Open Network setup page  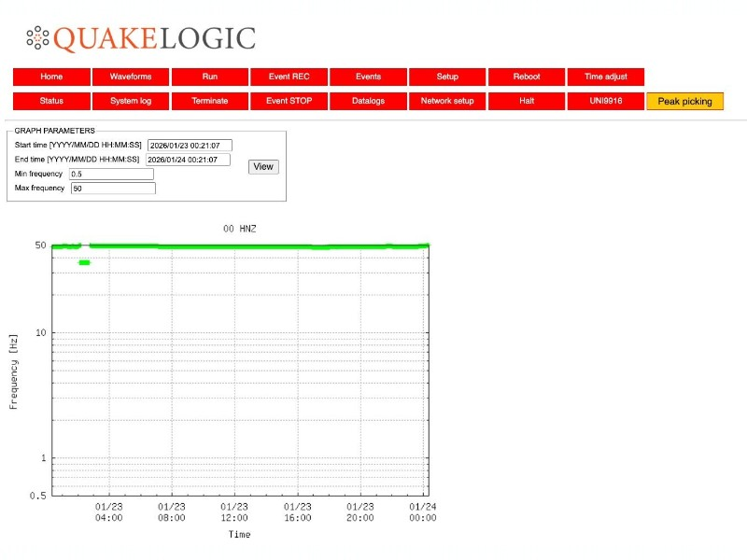[x=447, y=101]
